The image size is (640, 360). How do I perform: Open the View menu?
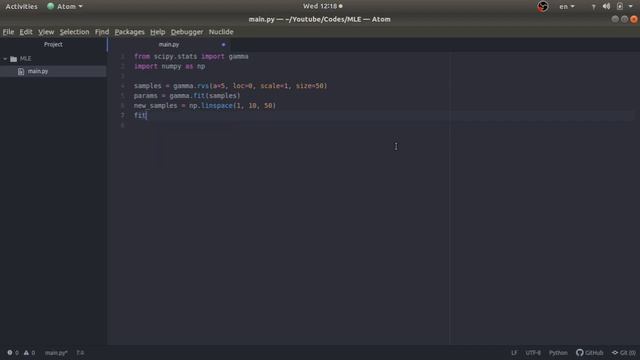[x=46, y=32]
